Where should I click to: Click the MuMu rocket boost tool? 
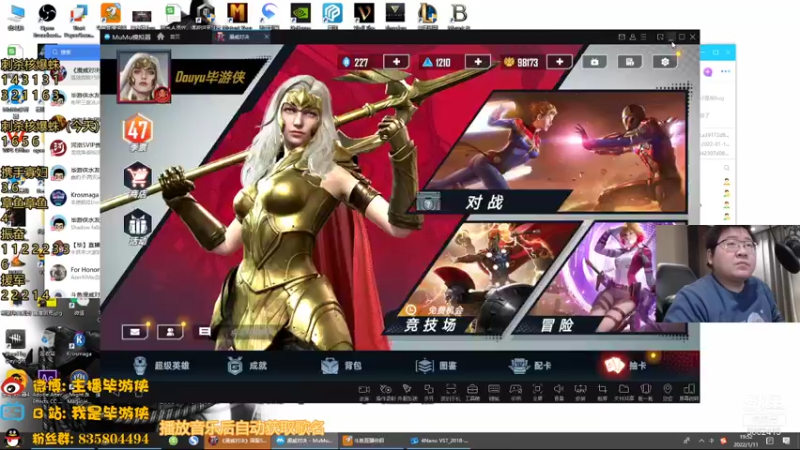click(407, 392)
